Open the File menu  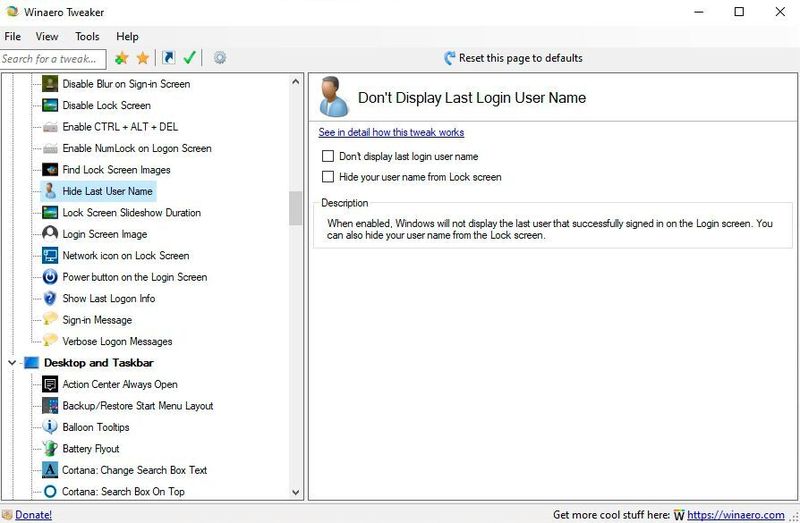point(12,36)
